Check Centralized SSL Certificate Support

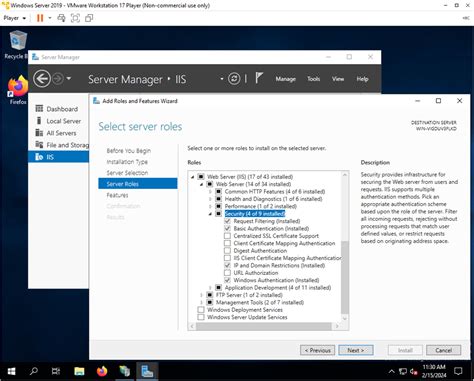click(227, 236)
